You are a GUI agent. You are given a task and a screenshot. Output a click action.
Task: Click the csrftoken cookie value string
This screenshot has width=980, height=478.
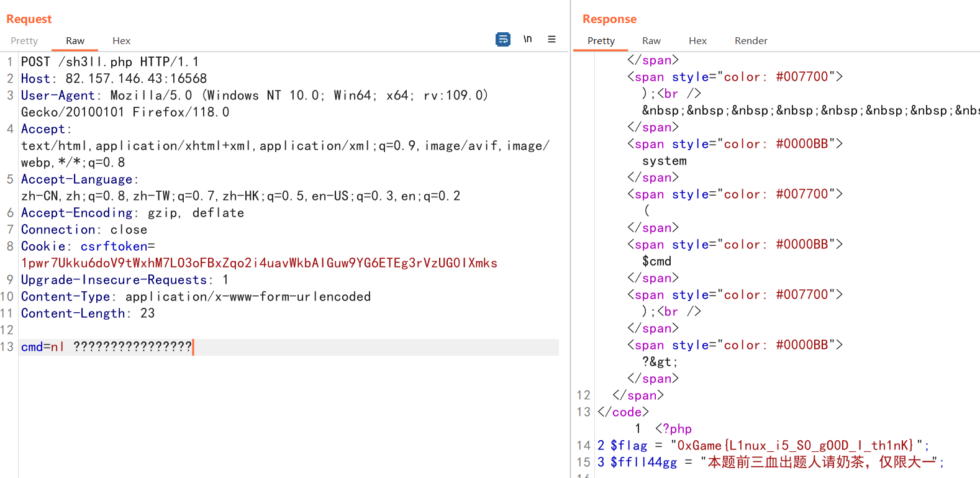tap(260, 263)
